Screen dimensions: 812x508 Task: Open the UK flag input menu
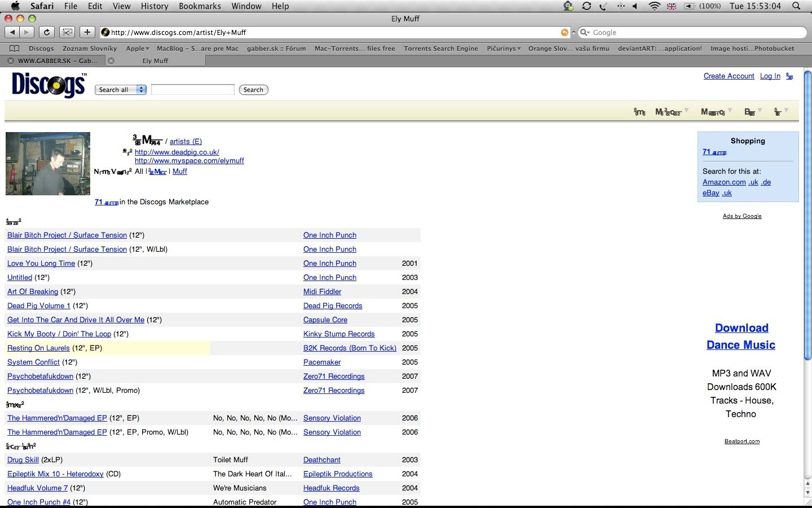tap(672, 6)
